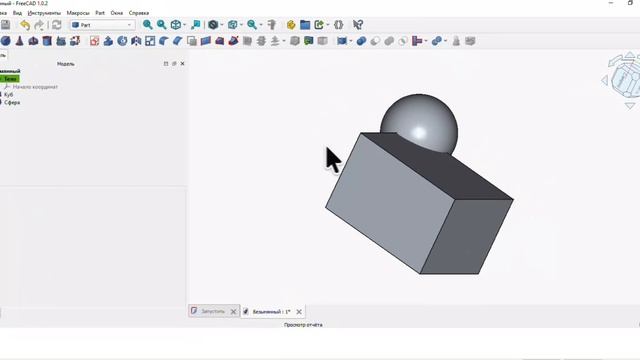Screen dimensions: 640x360
Task: Click the Fillet tool icon
Action: click(x=164, y=41)
